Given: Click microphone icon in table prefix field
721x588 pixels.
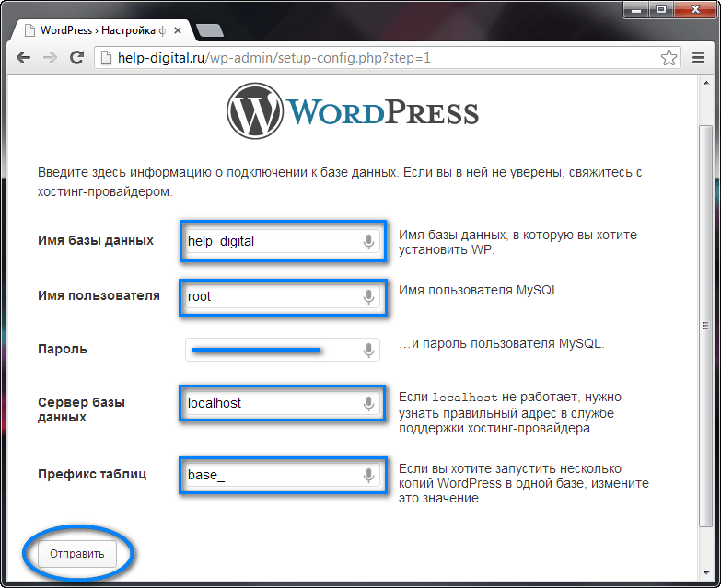Looking at the screenshot, I should tap(368, 476).
